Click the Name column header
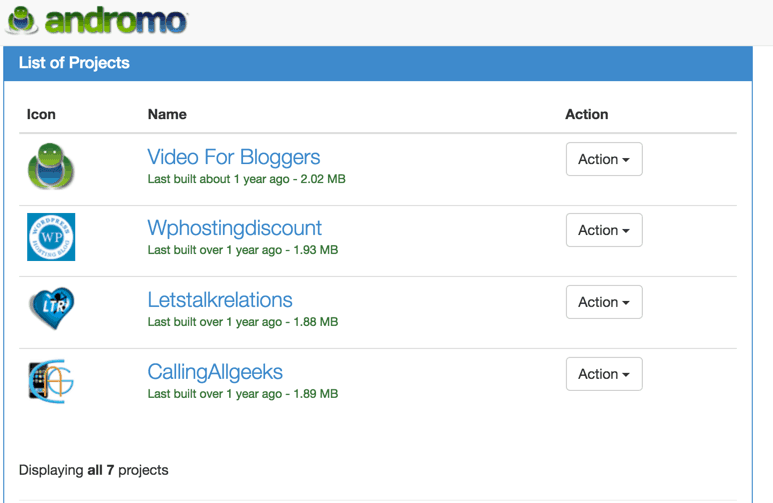Viewport: 773px width, 503px height. [x=167, y=114]
